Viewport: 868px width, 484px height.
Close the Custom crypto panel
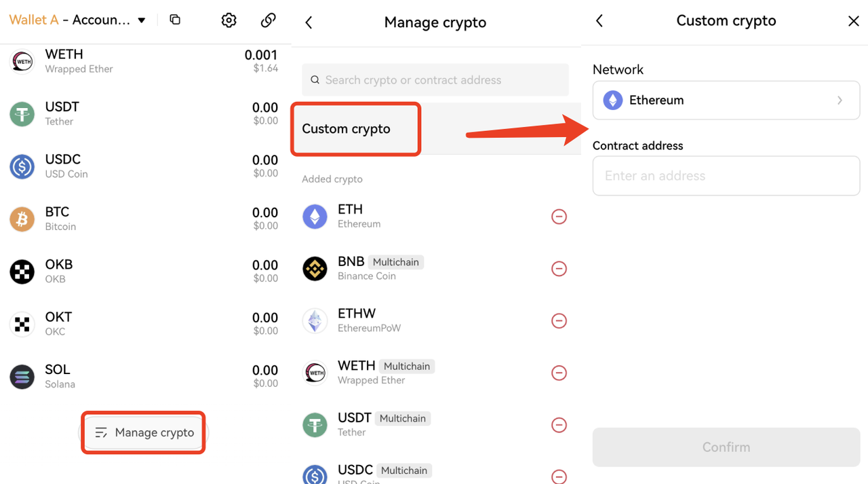coord(853,21)
